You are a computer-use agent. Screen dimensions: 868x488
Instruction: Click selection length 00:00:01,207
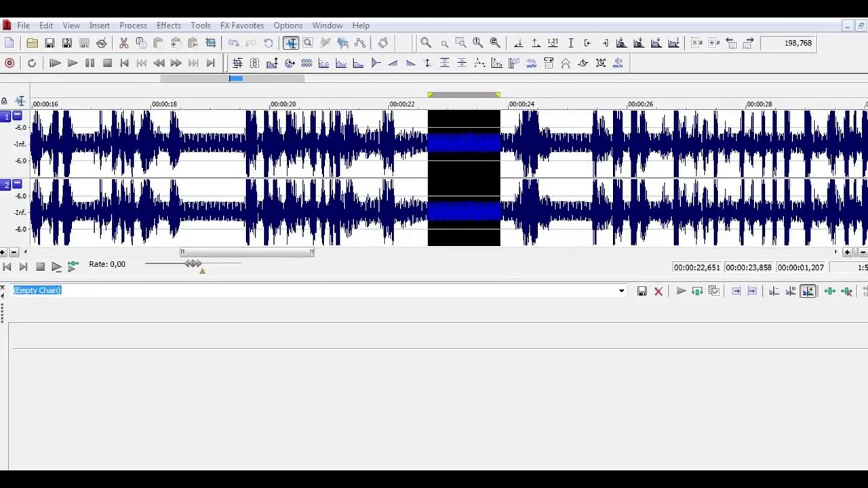click(801, 267)
